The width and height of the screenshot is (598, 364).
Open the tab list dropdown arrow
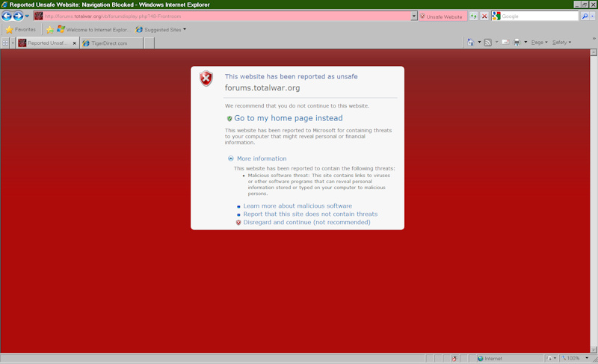click(x=13, y=43)
